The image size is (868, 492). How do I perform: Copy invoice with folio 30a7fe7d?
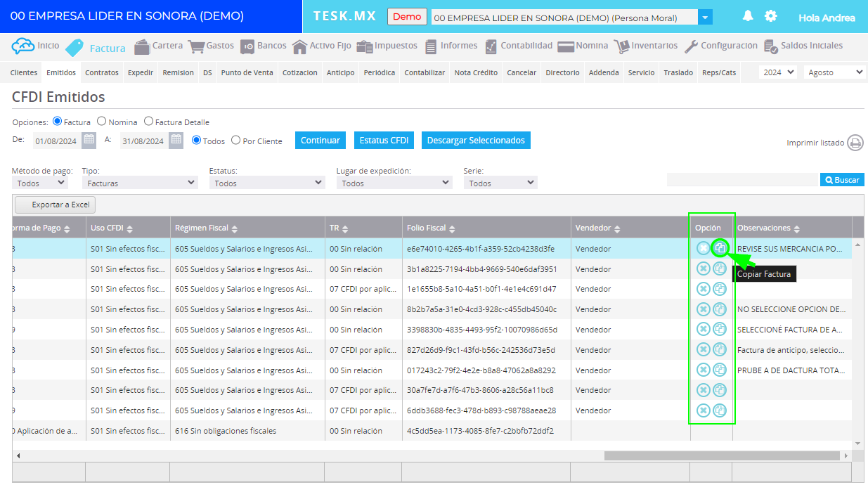720,389
